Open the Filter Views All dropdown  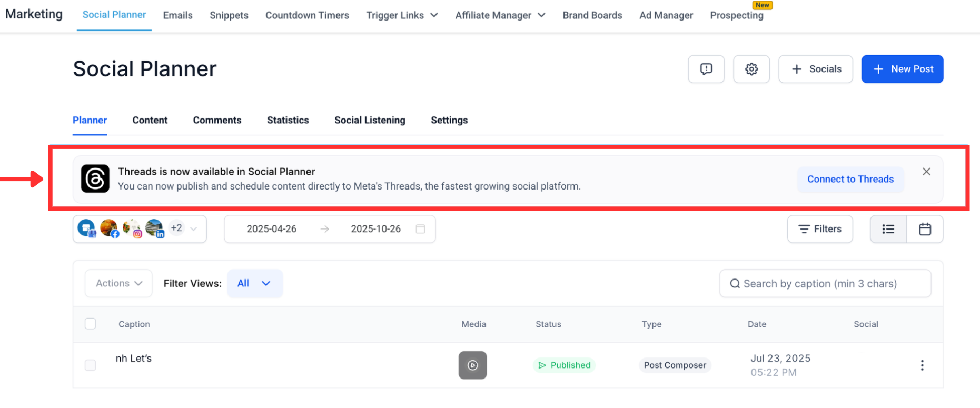click(x=254, y=283)
